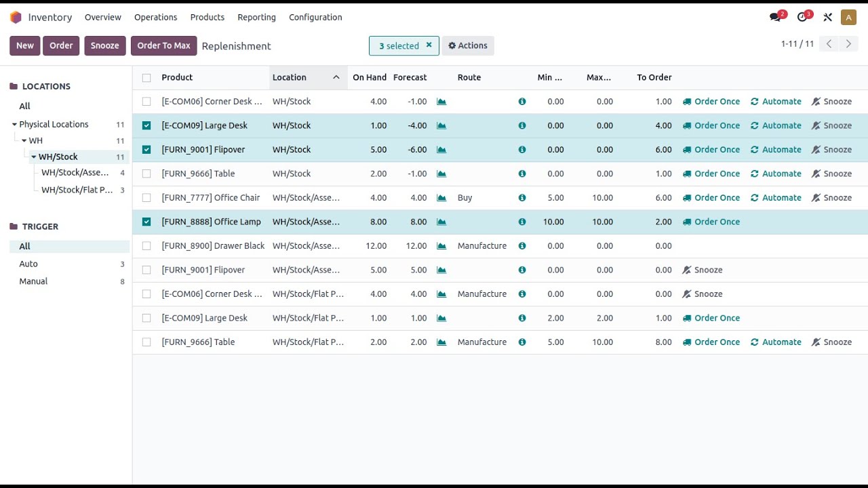The image size is (868, 488).
Task: Open the Operations menu
Action: 155,17
